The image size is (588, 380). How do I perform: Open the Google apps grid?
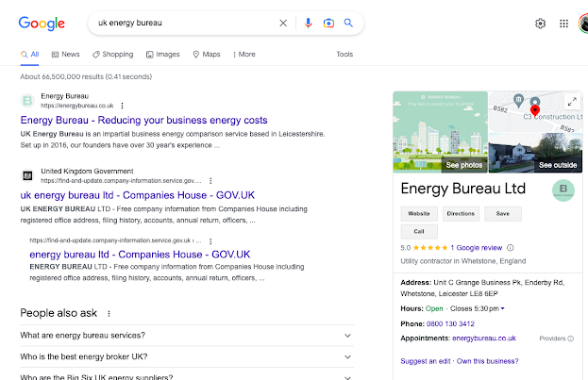[x=563, y=24]
